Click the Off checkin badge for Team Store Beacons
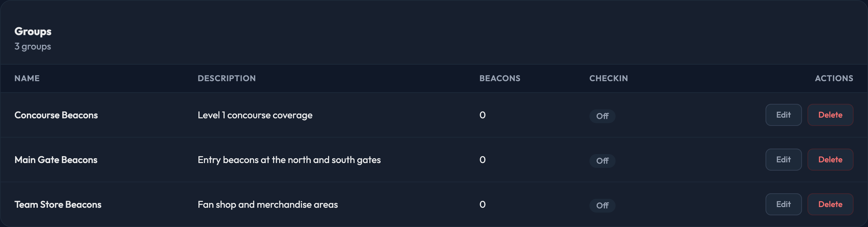Screen dimensions: 868x227 tap(603, 206)
